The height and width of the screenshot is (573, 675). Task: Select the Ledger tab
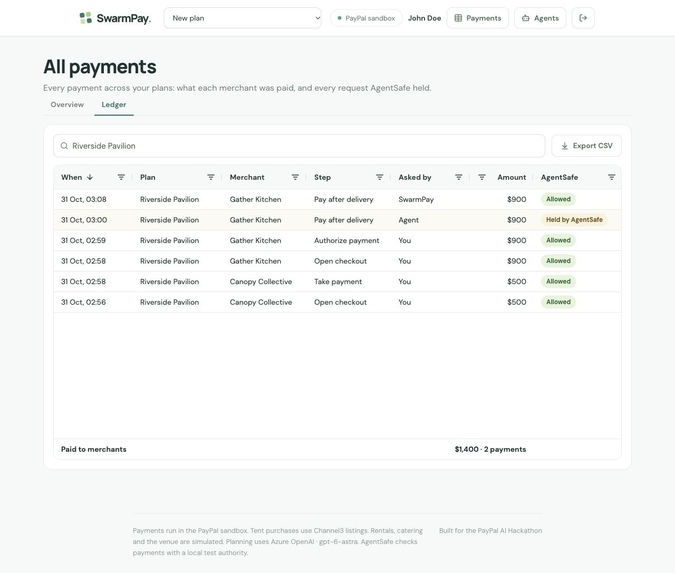pos(114,105)
